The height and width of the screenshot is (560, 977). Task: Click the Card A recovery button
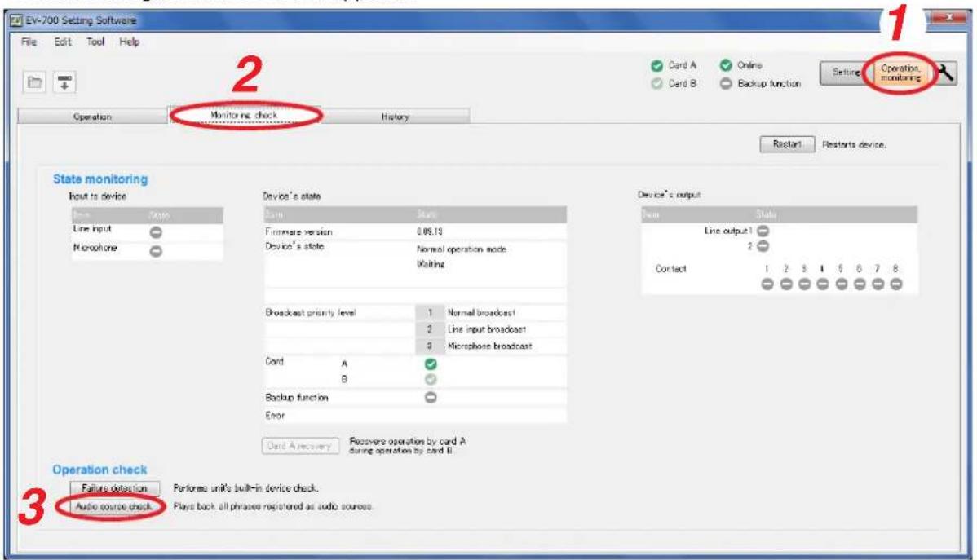point(300,446)
